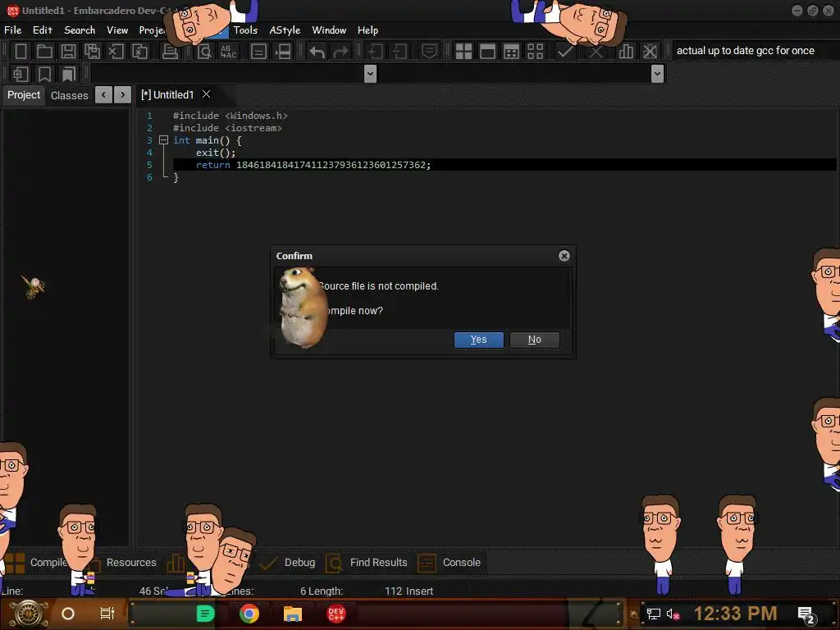The width and height of the screenshot is (840, 630).
Task: Expand the function list combo box
Action: coord(657,73)
